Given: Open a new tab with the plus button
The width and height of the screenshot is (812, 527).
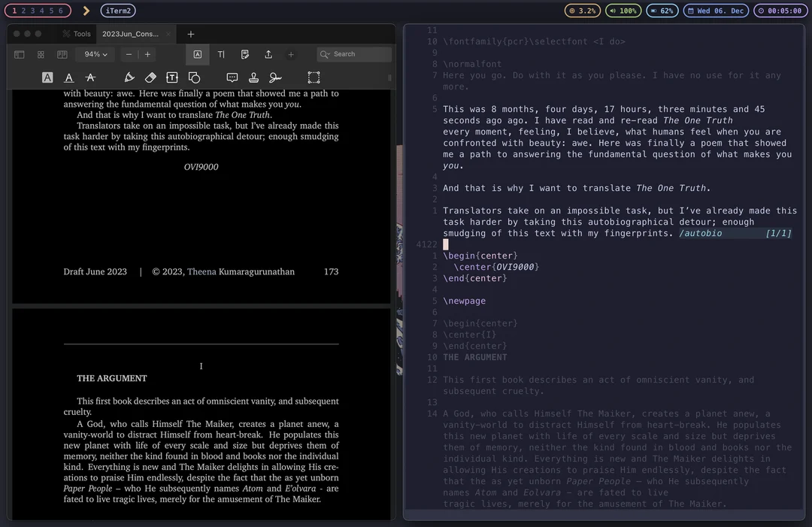Looking at the screenshot, I should click(190, 33).
